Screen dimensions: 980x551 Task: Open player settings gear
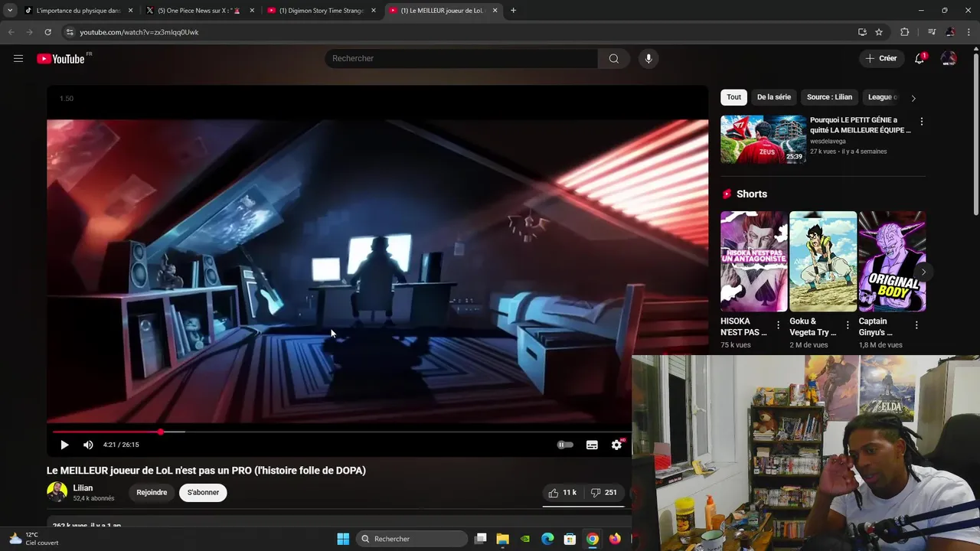[617, 445]
